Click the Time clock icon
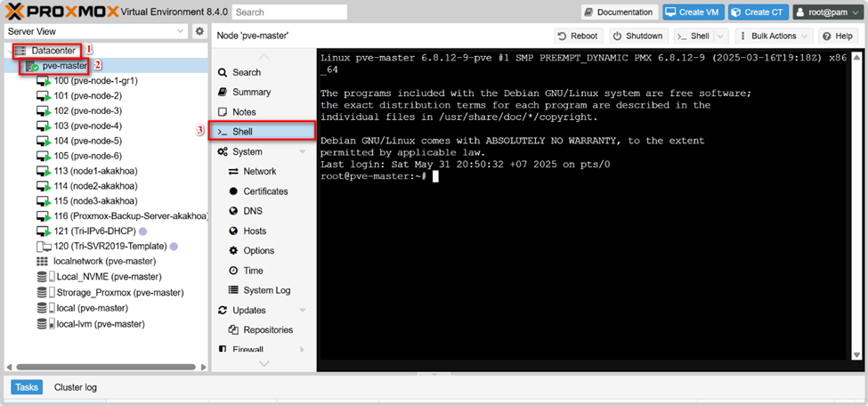 [234, 271]
